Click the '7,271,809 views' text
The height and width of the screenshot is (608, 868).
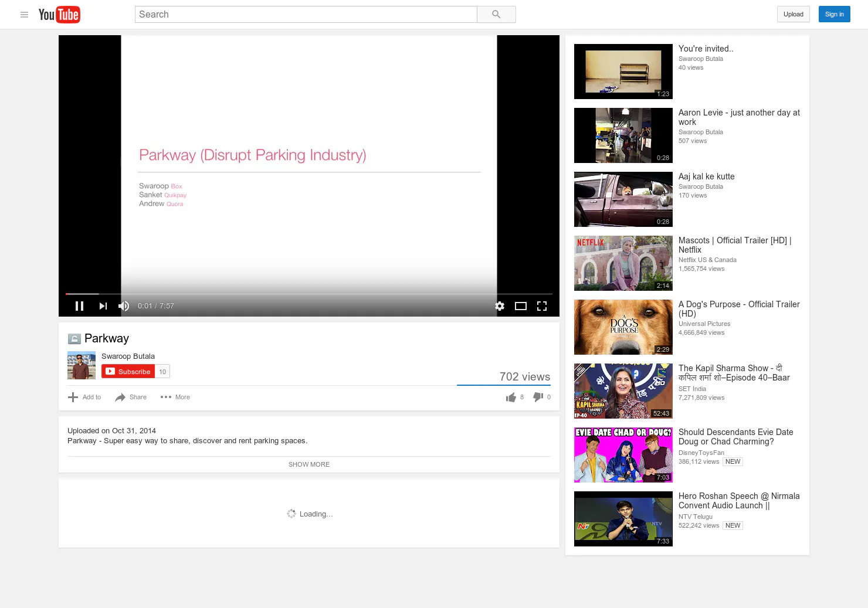[701, 398]
